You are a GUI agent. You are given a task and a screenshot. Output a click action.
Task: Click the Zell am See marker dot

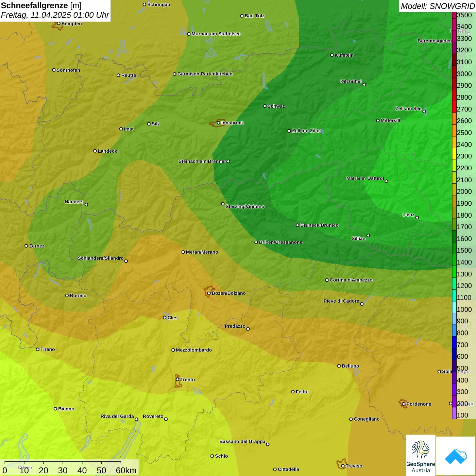(424, 112)
